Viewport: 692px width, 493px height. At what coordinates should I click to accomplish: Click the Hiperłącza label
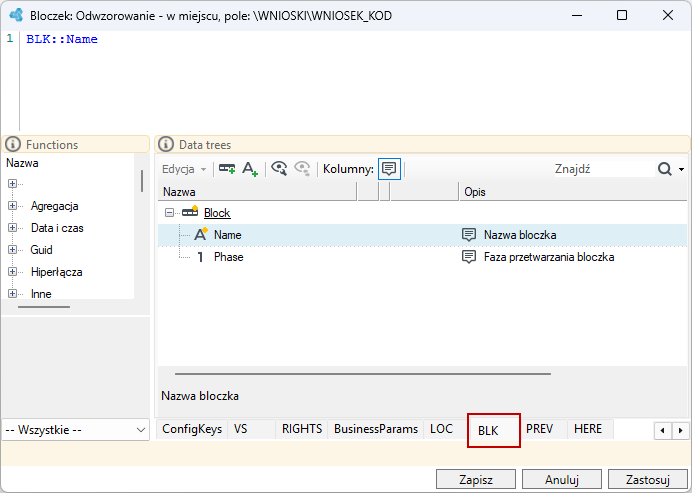[x=56, y=272]
